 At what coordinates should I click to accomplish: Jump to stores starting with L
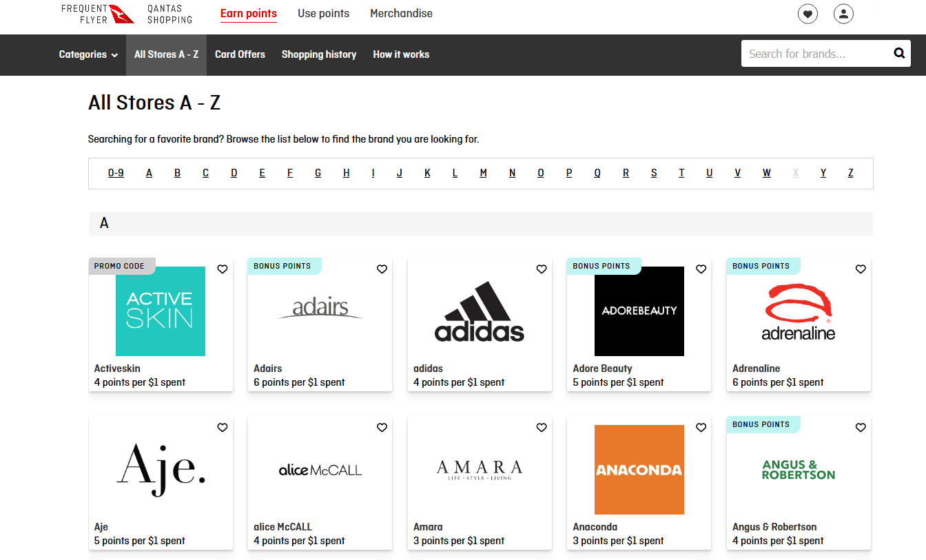point(455,173)
